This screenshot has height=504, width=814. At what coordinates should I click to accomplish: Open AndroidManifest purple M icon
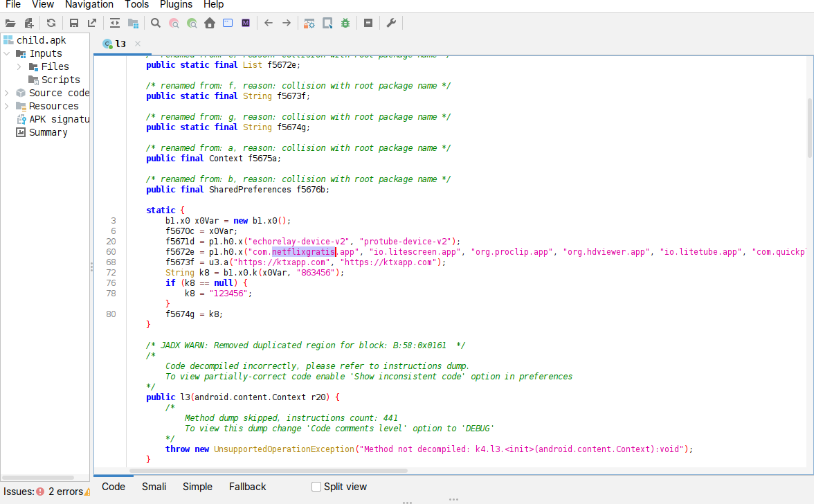coord(246,23)
